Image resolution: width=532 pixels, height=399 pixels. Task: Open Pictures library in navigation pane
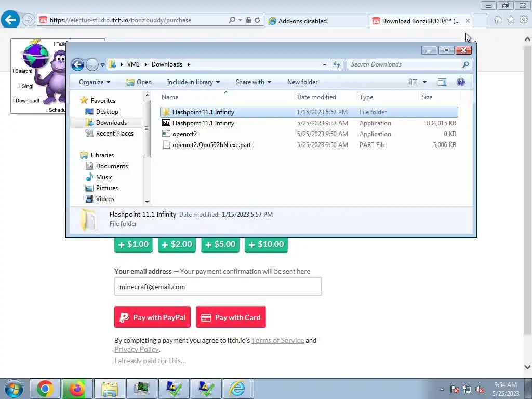pos(107,188)
